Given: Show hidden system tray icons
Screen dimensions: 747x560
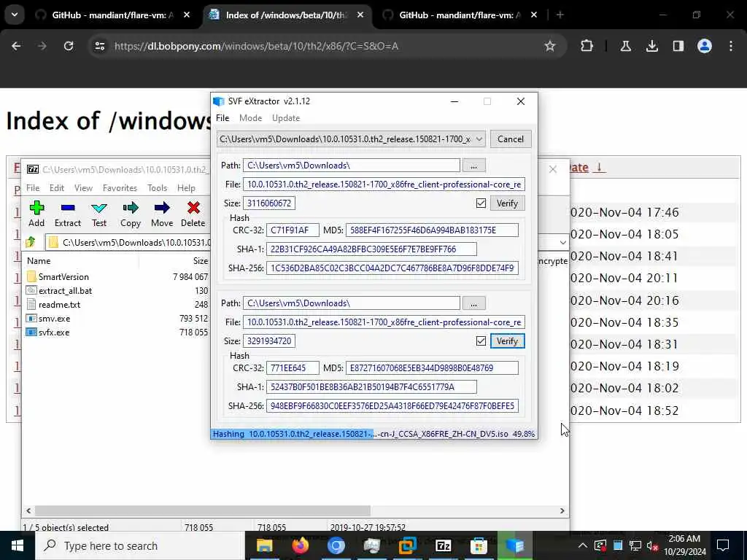Looking at the screenshot, I should pos(582,545).
